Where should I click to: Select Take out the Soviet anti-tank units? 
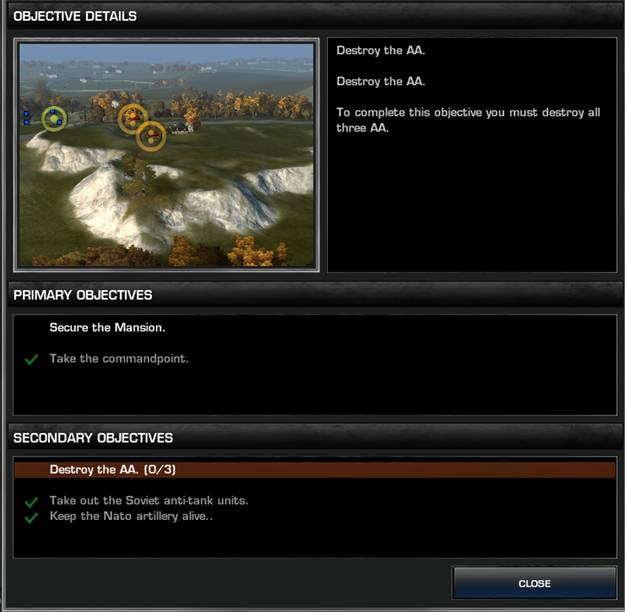(x=149, y=500)
